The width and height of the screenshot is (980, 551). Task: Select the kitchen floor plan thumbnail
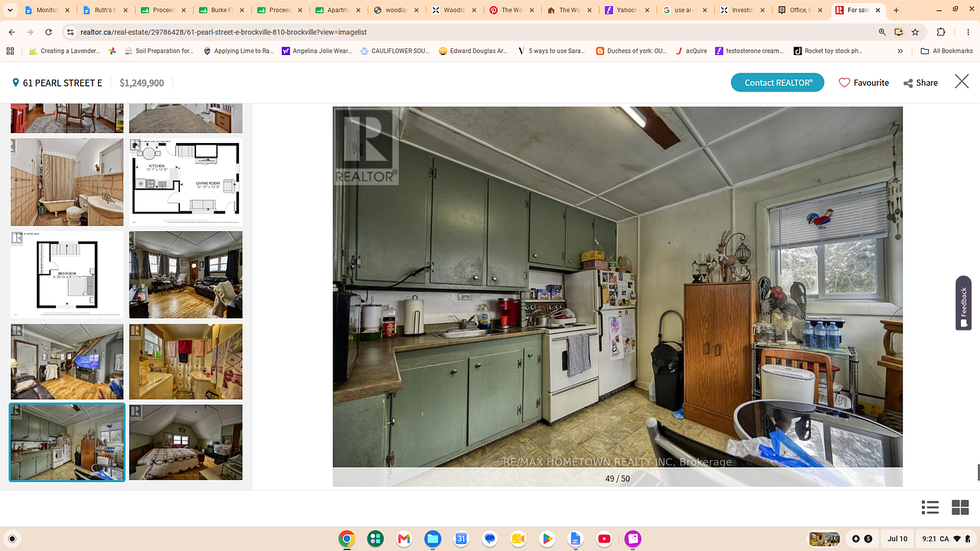[x=185, y=181]
